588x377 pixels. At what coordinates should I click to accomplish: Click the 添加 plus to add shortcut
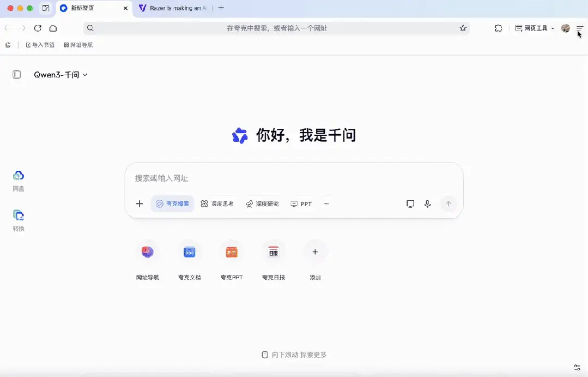click(315, 252)
